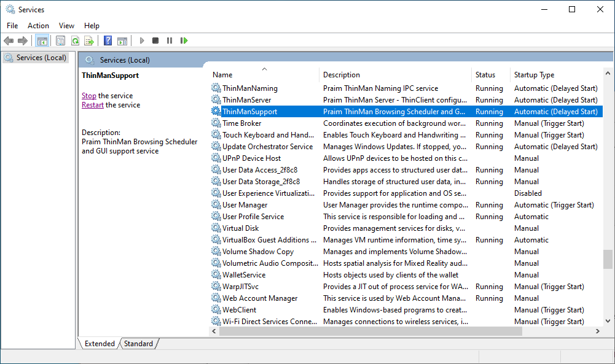Select the Volumetric Audio Compositor service
The image size is (615, 364).
pos(405,263)
